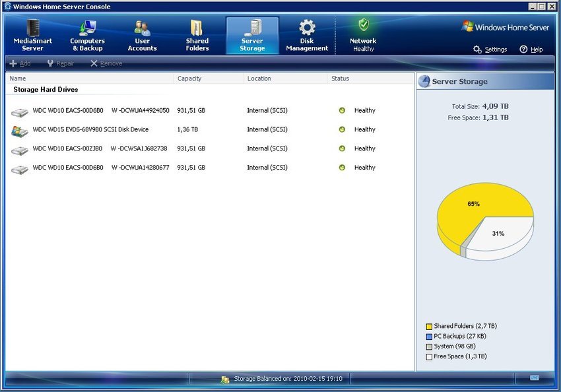
Task: Click the '1,36 TB' capacity value
Action: point(187,129)
